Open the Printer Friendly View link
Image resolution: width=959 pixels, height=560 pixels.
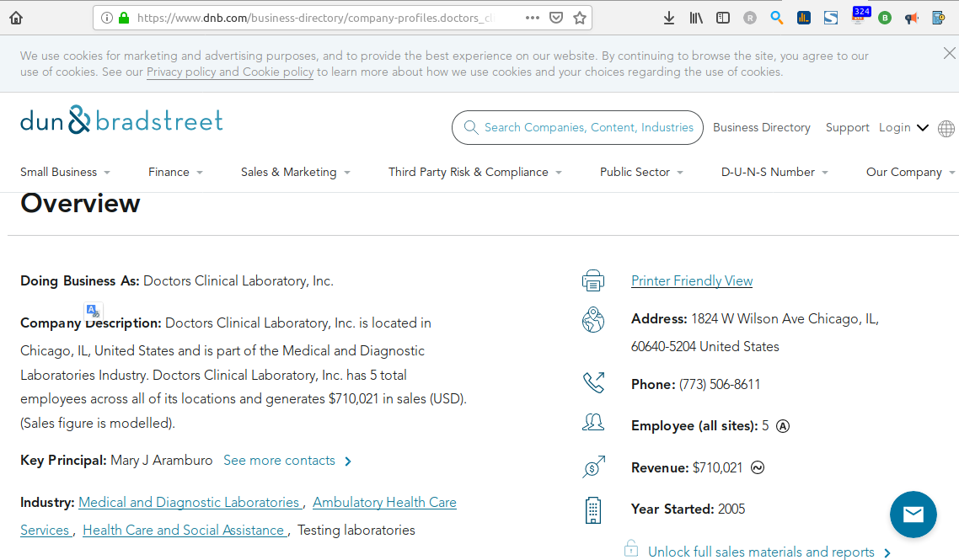pos(692,280)
